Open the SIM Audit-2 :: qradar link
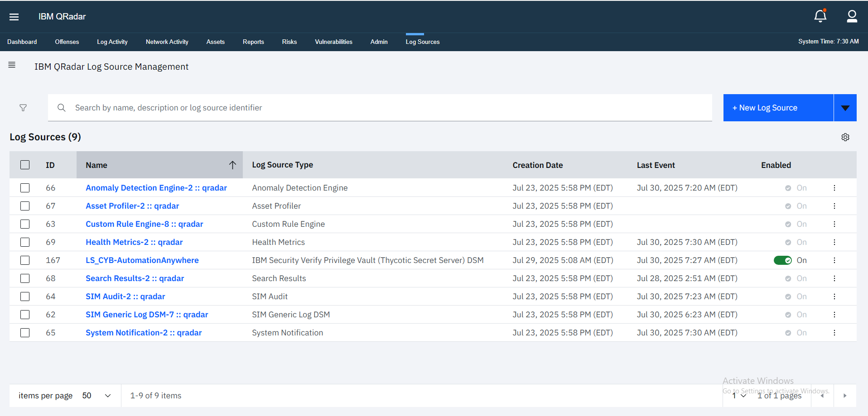This screenshot has height=416, width=868. tap(125, 296)
